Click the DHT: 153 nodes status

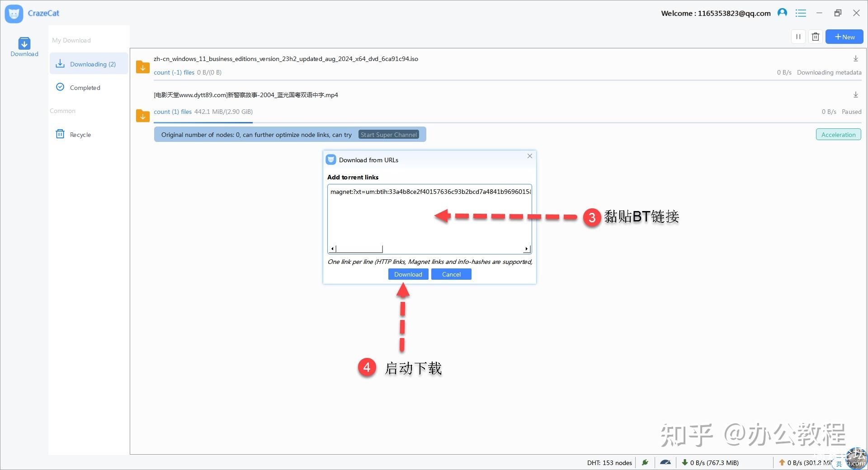click(609, 463)
